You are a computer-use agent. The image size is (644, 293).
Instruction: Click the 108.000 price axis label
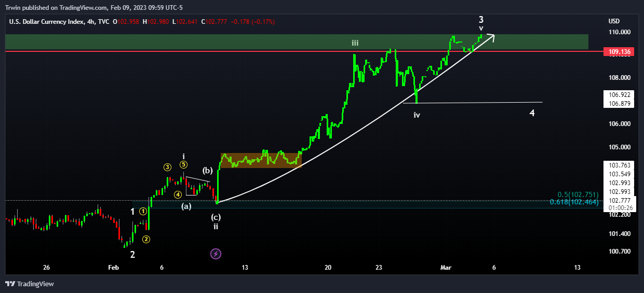click(x=619, y=78)
